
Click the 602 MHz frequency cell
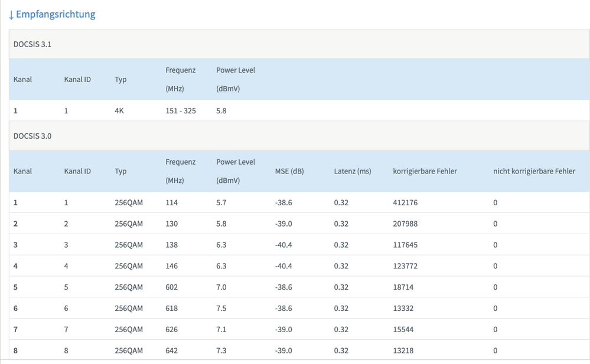(172, 287)
